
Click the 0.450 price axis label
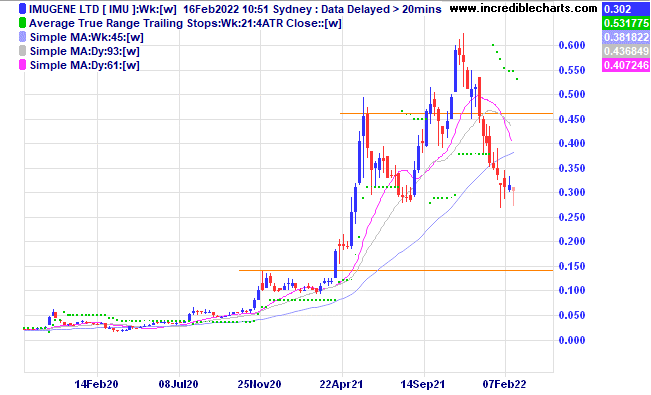tap(572, 119)
